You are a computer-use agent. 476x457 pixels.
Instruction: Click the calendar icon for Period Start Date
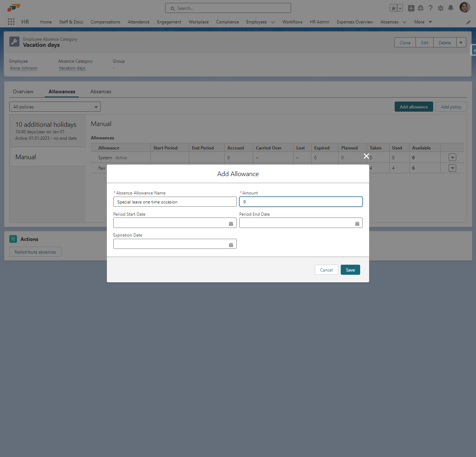pyautogui.click(x=231, y=224)
